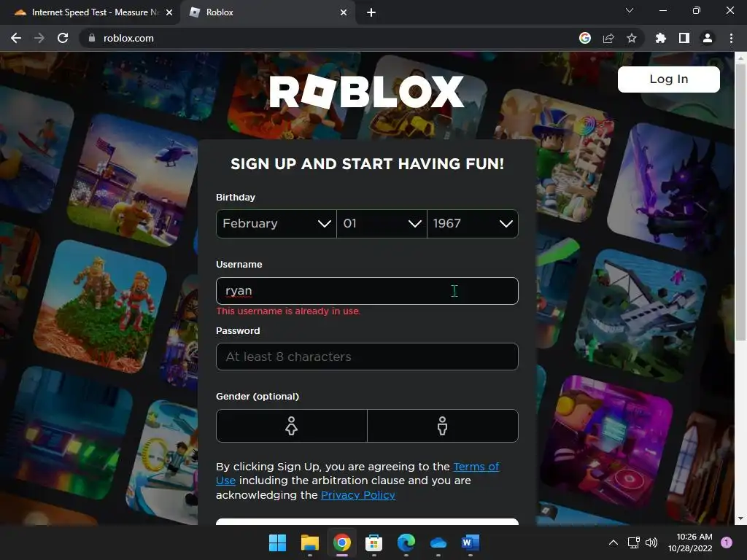This screenshot has width=747, height=560.
Task: Open OneDrive from taskbar
Action: (x=438, y=542)
